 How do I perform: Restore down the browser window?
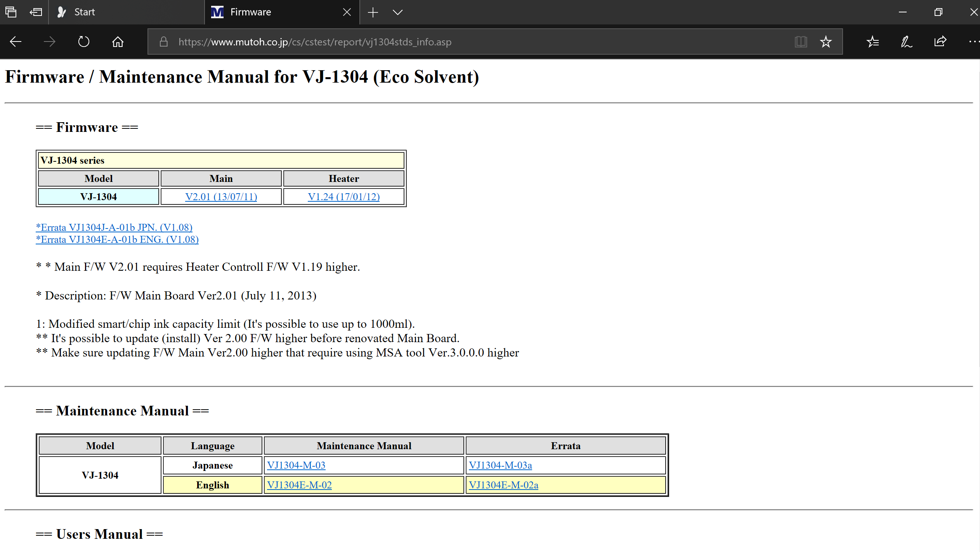(x=938, y=12)
